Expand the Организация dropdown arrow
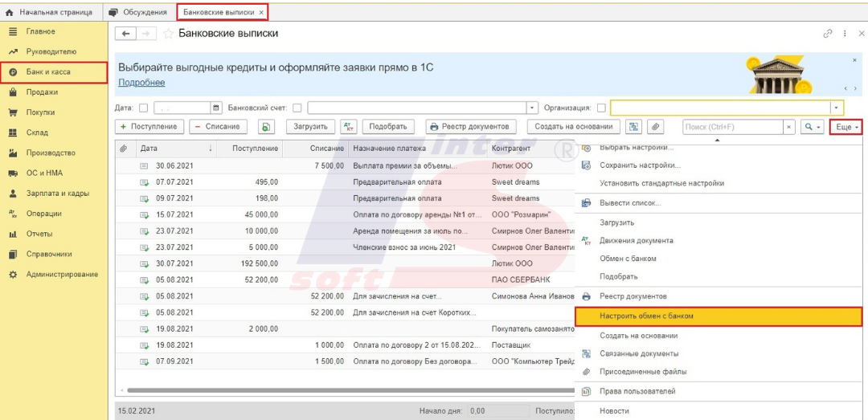The image size is (868, 420). (x=837, y=108)
